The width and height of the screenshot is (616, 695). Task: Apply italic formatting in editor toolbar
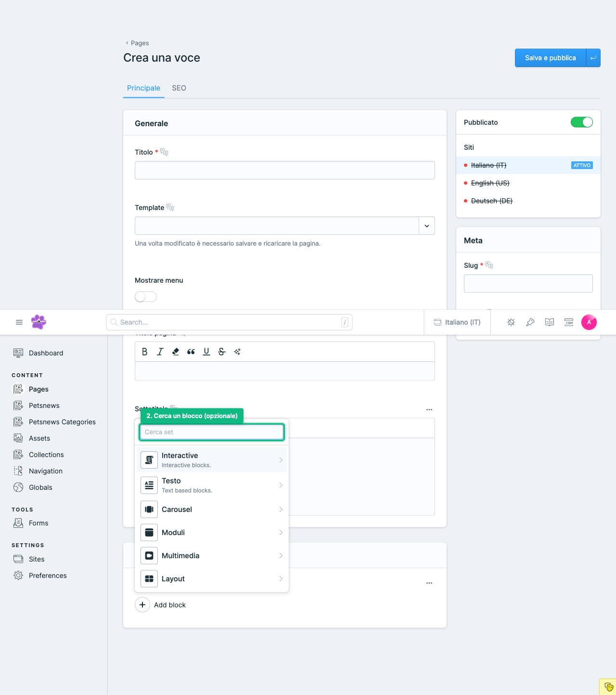click(160, 352)
